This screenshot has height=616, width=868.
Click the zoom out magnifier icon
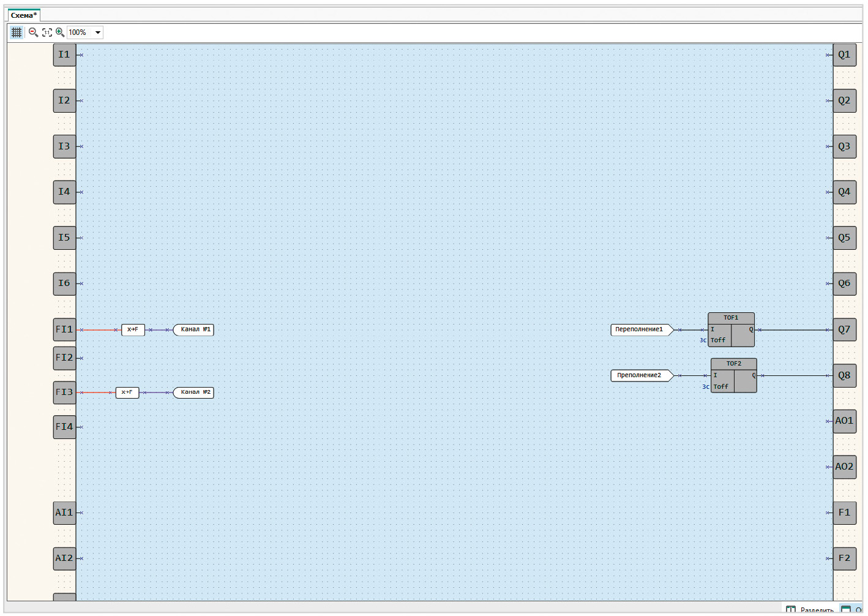point(33,32)
